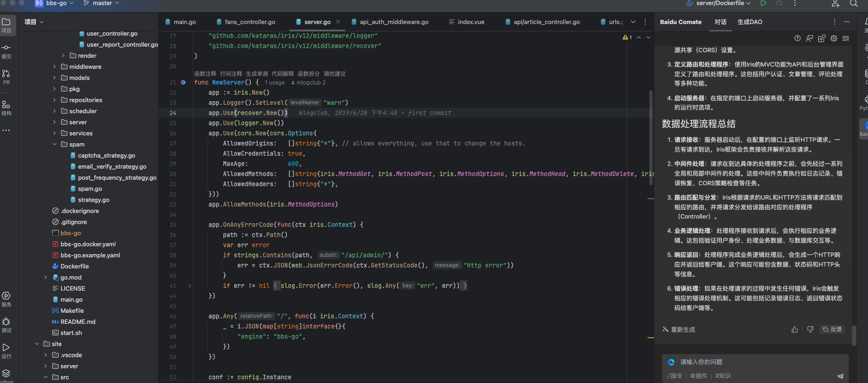Open the top toolbar more actions menu
The width and height of the screenshot is (868, 383).
pos(795,3)
